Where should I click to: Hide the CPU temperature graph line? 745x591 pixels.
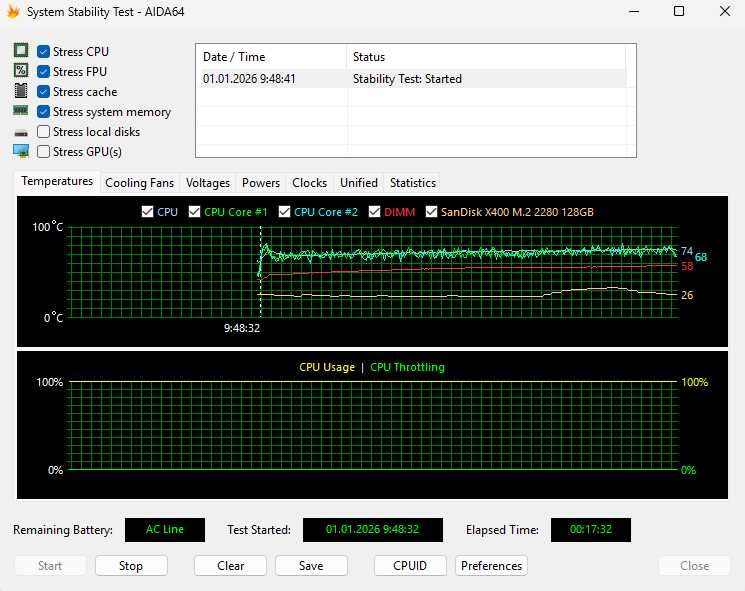click(147, 211)
